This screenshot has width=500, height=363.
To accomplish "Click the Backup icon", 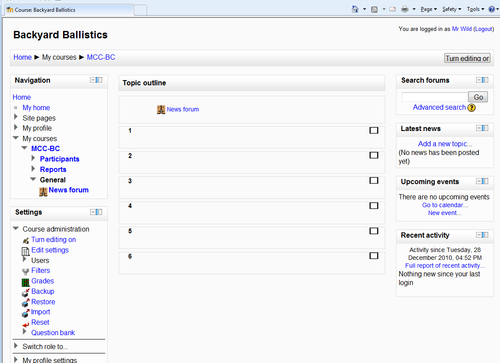I will [x=26, y=292].
